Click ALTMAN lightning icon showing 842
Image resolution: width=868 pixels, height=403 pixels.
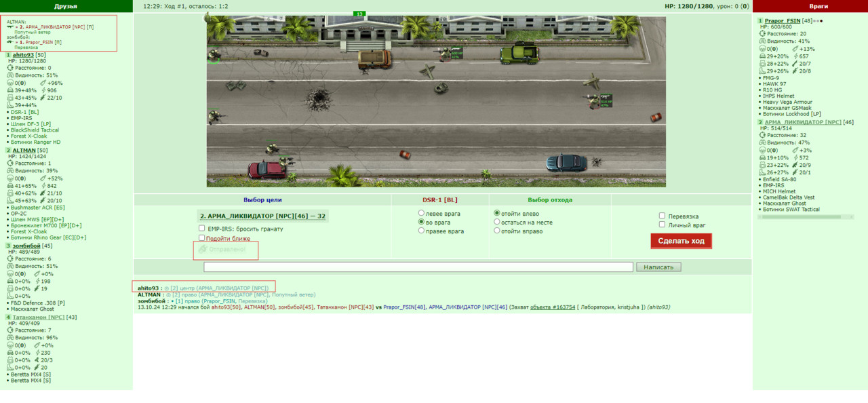44,186
